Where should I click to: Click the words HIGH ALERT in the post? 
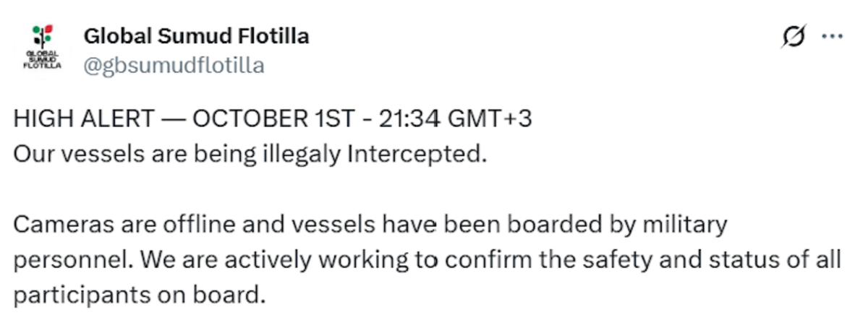click(x=85, y=119)
